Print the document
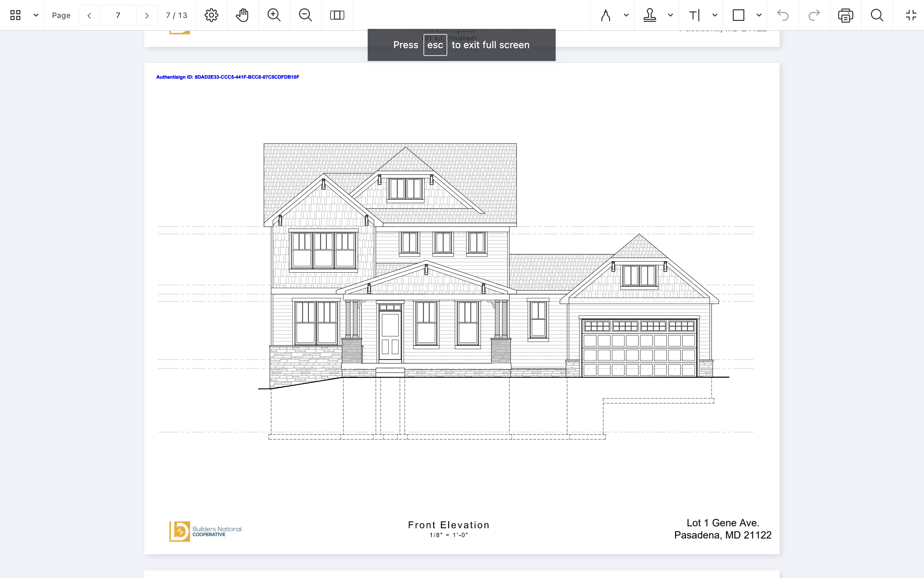The width and height of the screenshot is (924, 578). pyautogui.click(x=845, y=15)
